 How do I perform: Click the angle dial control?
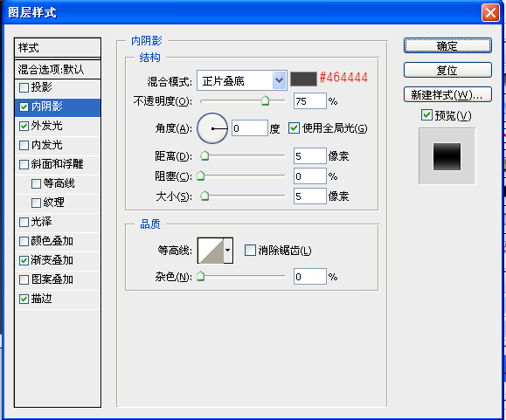tap(212, 128)
